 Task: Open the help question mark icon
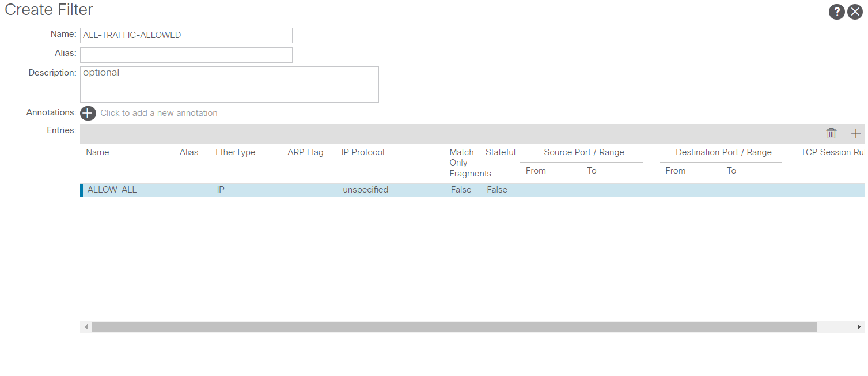tap(836, 12)
